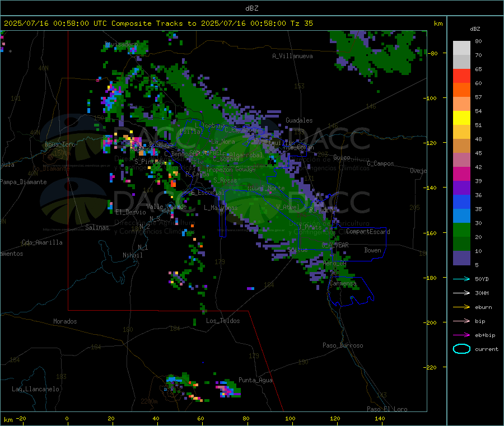Click the -80 km axis tick label
The width and height of the screenshot is (504, 426).
433,53
